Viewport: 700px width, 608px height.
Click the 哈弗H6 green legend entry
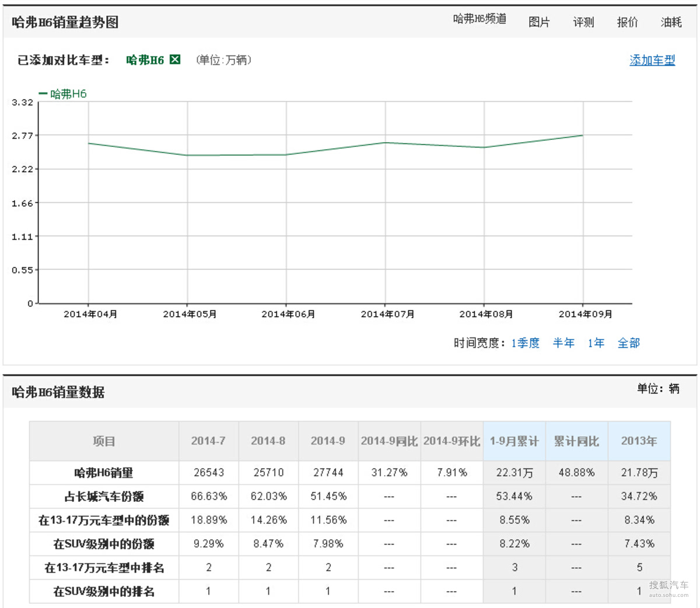click(x=63, y=94)
